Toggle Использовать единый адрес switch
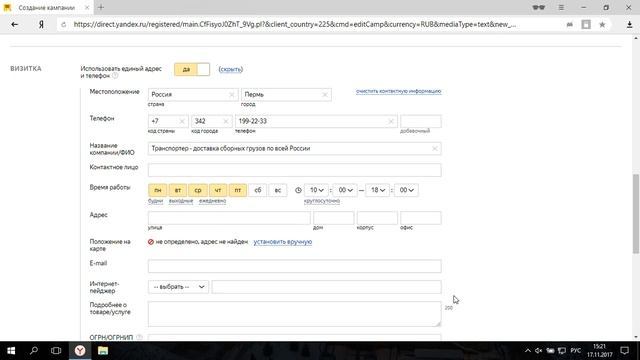The height and width of the screenshot is (360, 640). pyautogui.click(x=192, y=69)
